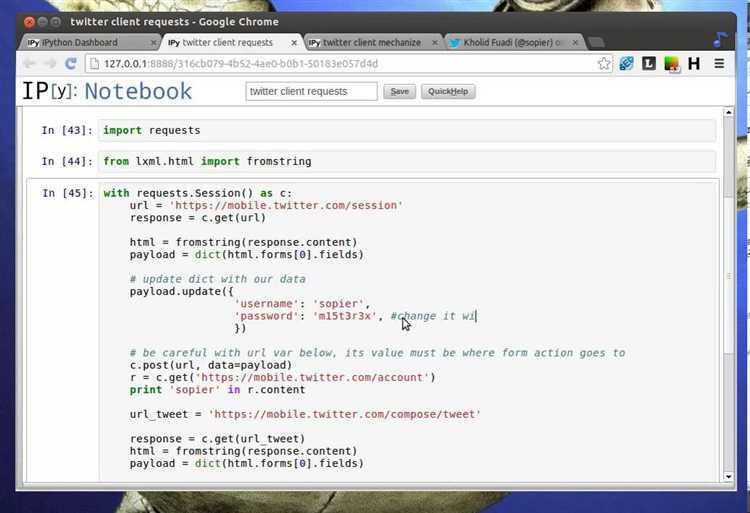
Task: Close the IPython Dashboard tab
Action: [x=153, y=43]
